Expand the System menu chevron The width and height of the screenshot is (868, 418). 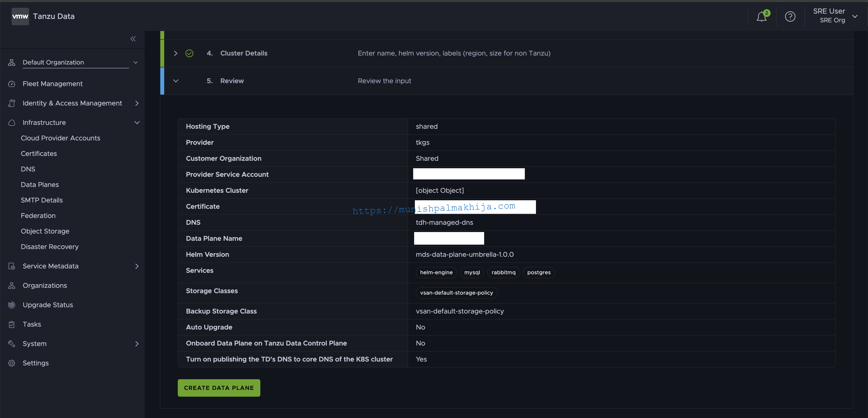pos(137,344)
